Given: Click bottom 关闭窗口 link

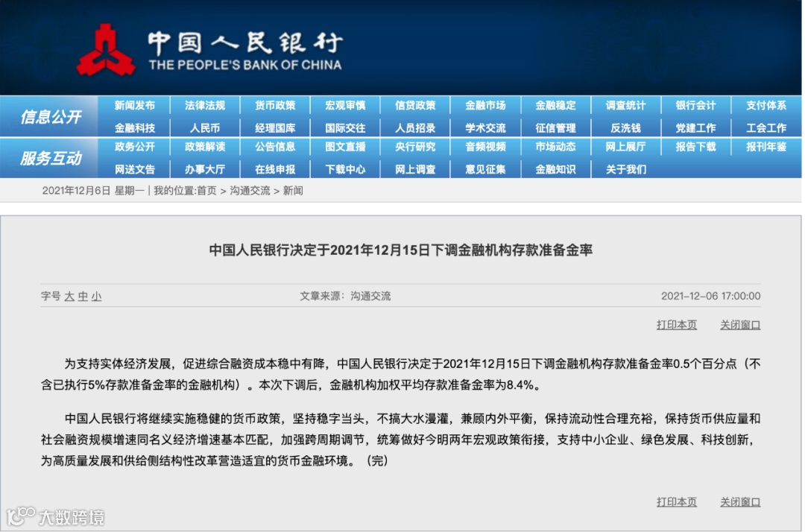Looking at the screenshot, I should pyautogui.click(x=740, y=501).
